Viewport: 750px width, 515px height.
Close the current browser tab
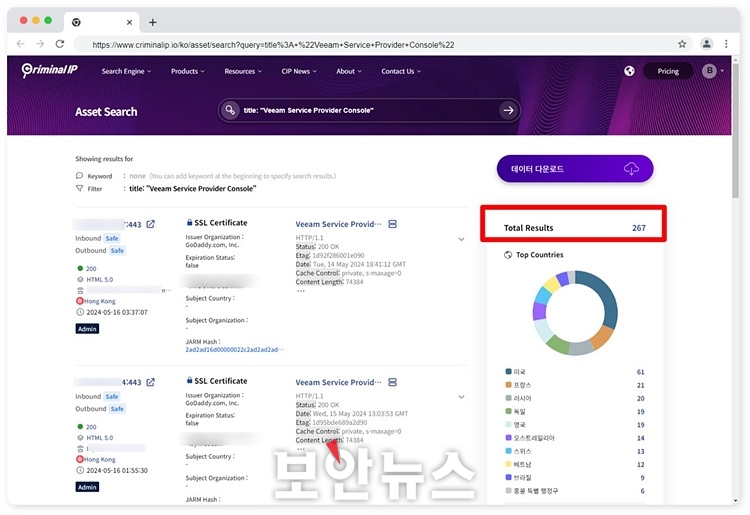coord(129,22)
